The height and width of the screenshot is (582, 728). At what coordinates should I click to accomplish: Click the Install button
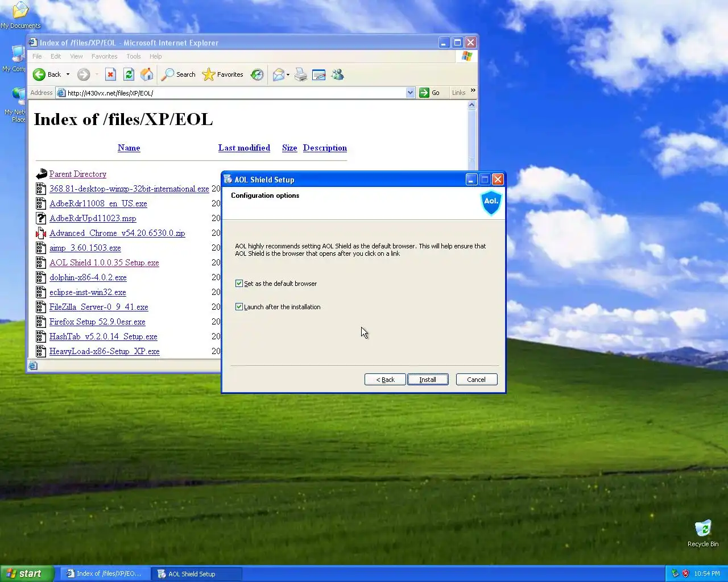(428, 380)
